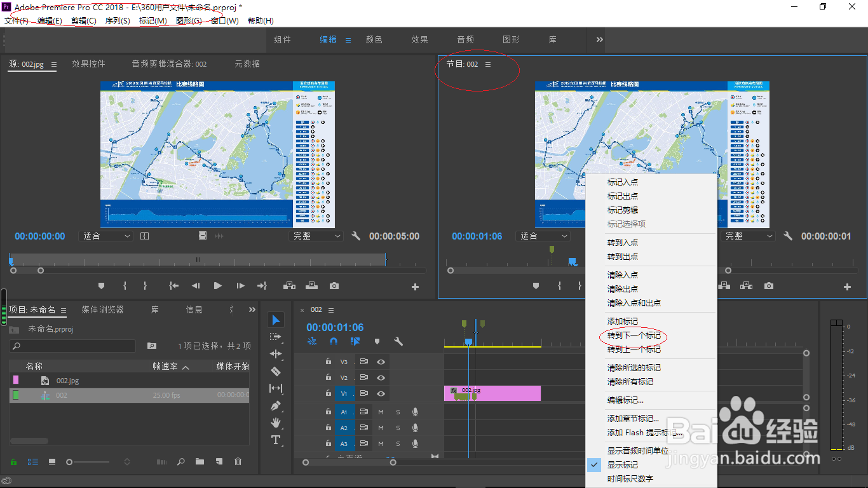
Task: Click New Item icon in Project panel
Action: tap(219, 462)
